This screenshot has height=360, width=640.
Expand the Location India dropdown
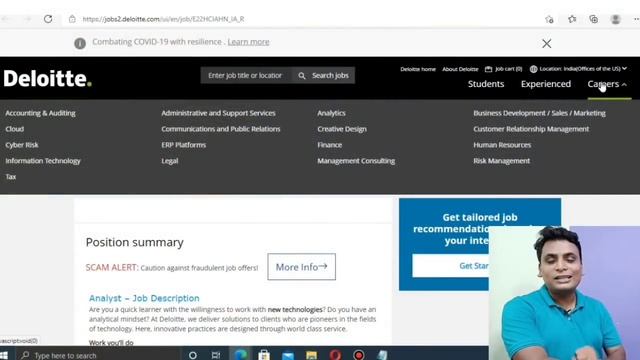[583, 69]
